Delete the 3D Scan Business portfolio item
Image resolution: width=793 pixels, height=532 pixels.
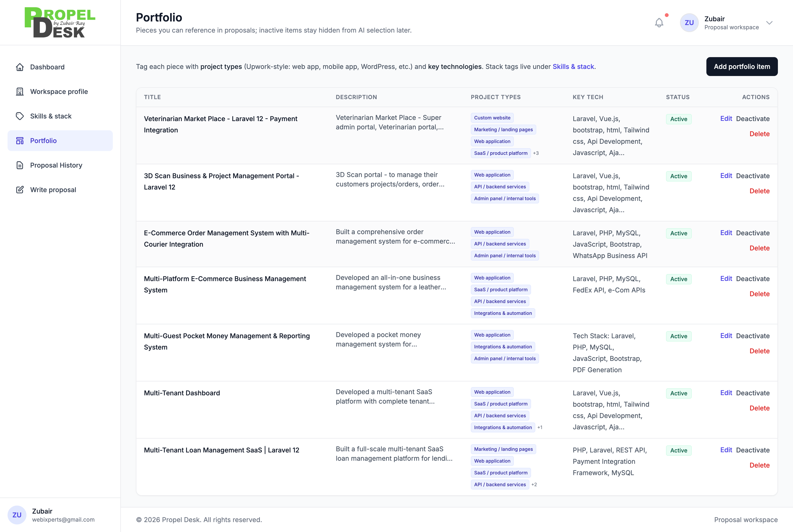[x=759, y=191]
